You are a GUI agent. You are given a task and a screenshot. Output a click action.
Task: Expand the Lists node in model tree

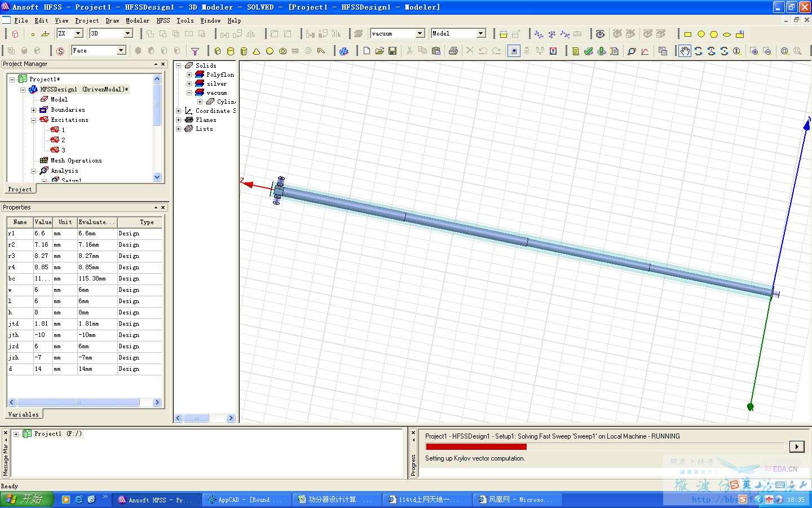tap(179, 129)
